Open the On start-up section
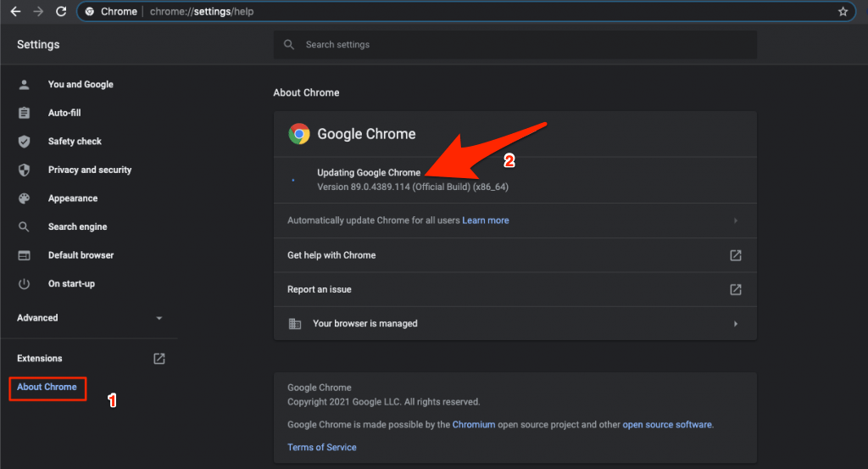Viewport: 868px width, 469px height. click(x=71, y=283)
